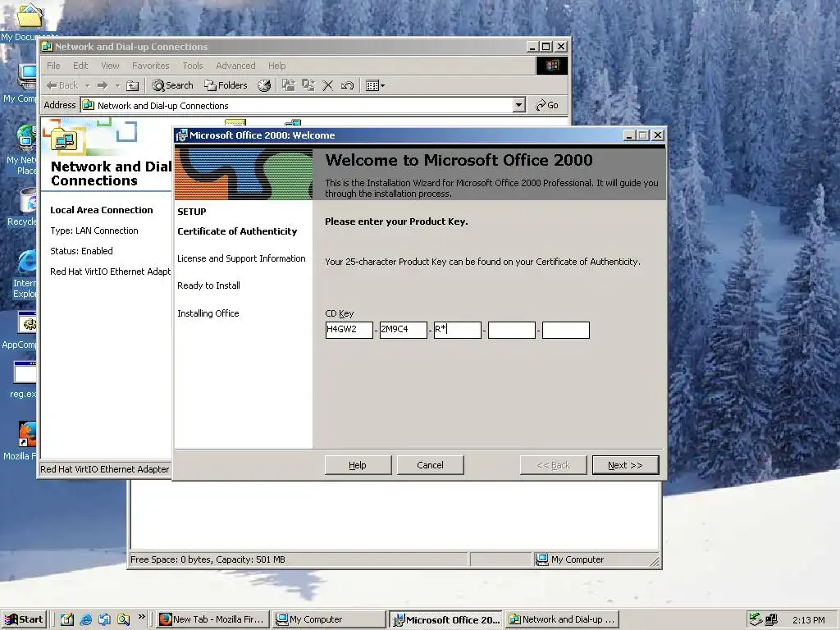Viewport: 840px width, 630px height.
Task: Click the 2:13 PM system clock
Action: coord(808,620)
